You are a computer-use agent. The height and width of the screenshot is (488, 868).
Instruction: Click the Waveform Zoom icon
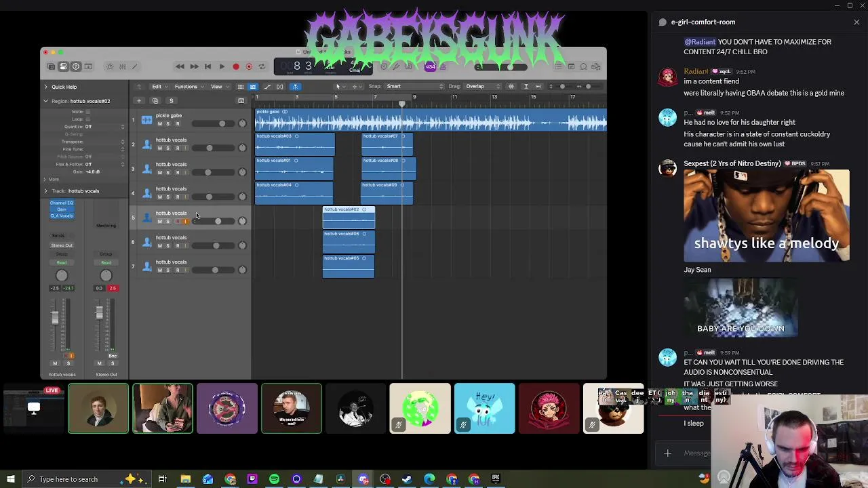click(511, 87)
